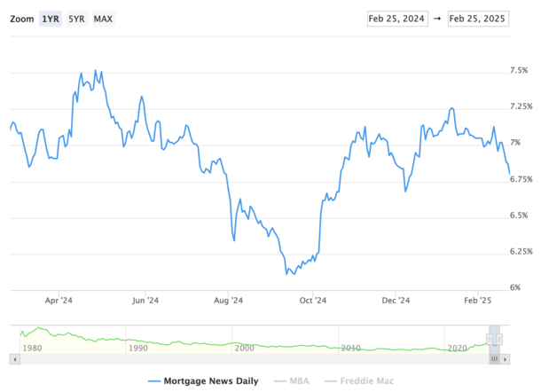Click the 6.75% axis value

click(521, 179)
